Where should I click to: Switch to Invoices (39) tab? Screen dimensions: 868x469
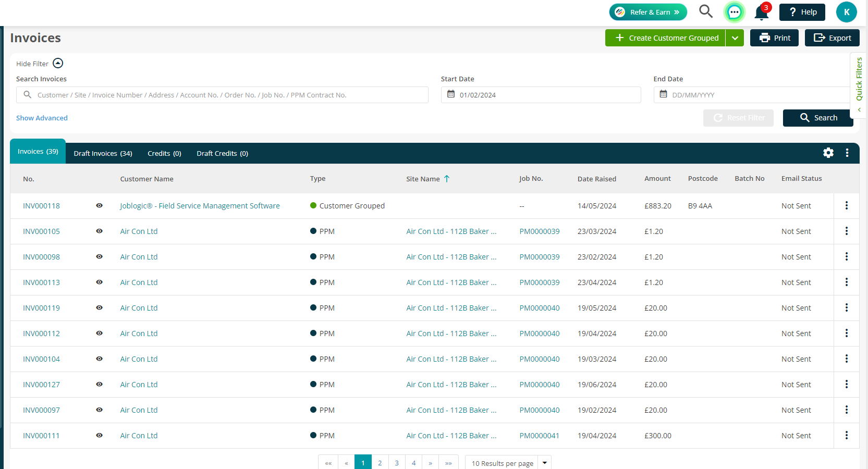click(38, 151)
